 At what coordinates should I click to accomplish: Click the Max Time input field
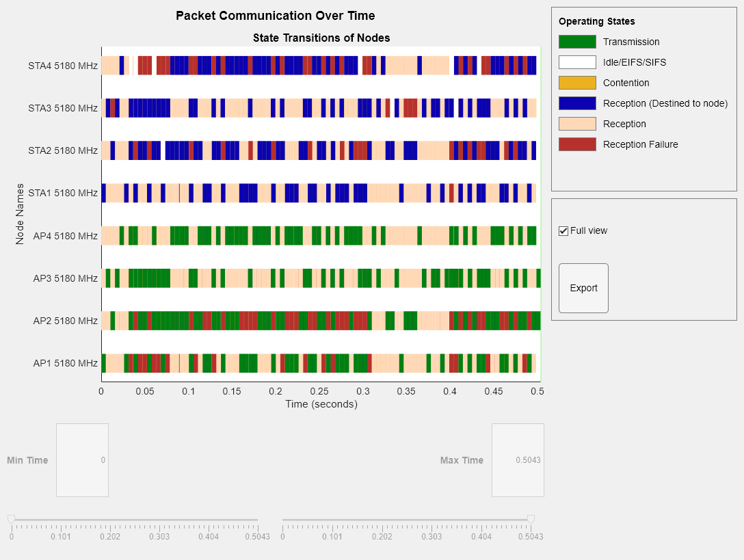coord(518,460)
